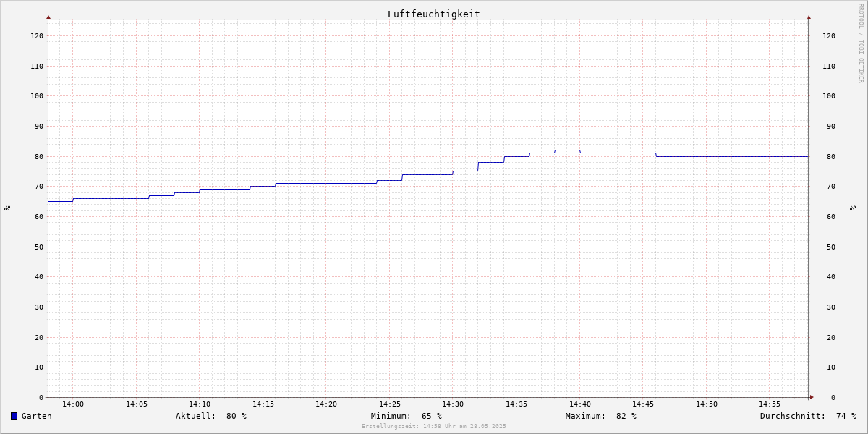This screenshot has height=434, width=868.
Task: Click the 14:55 time axis label
Action: click(770, 404)
